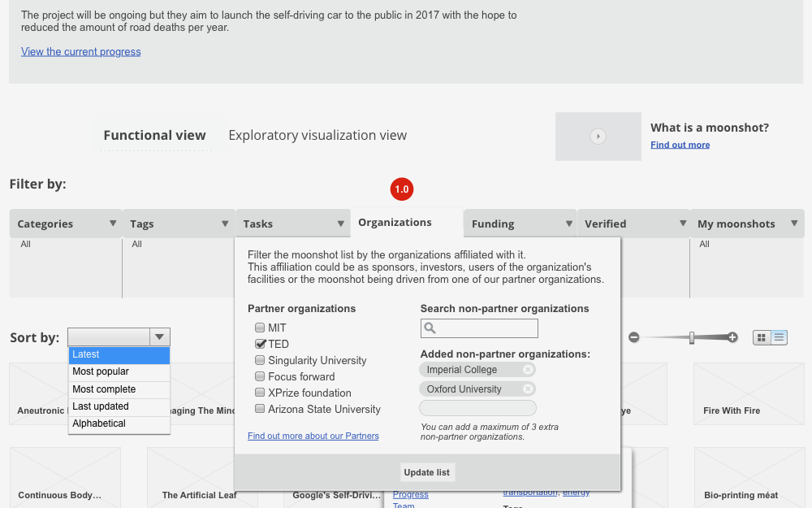Screen dimensions: 812x508
Task: Expand the Funding filter dropdown
Action: tap(568, 224)
